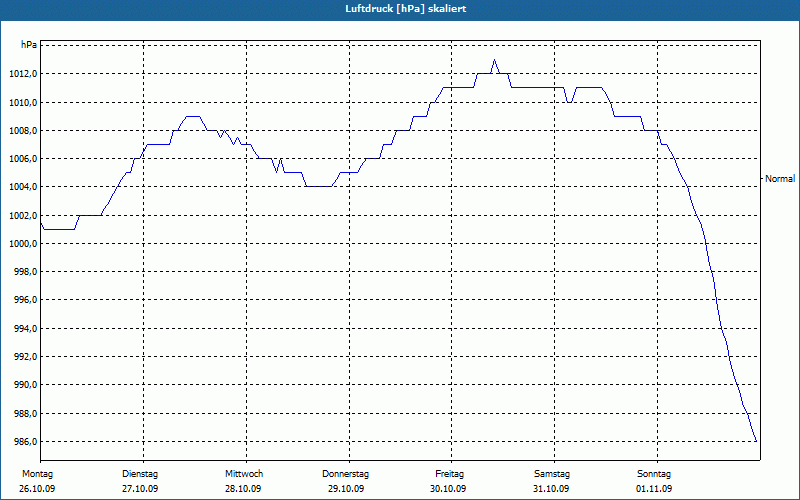800x500 pixels.
Task: Click the 988,0 axis value
Action: pos(25,413)
